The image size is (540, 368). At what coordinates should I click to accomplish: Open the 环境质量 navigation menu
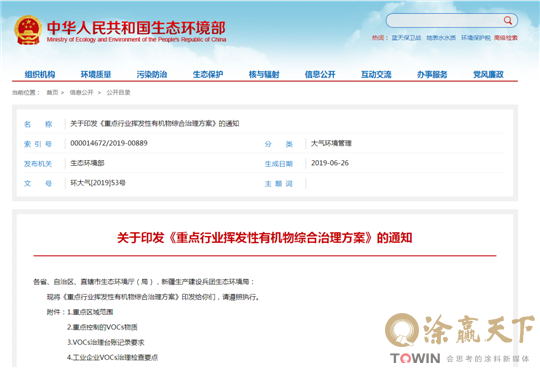(96, 74)
